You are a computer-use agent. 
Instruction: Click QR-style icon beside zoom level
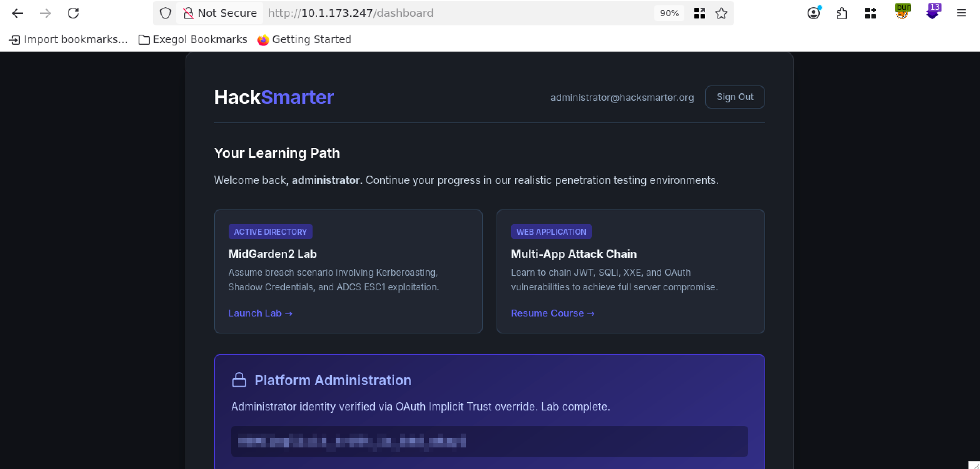click(699, 13)
